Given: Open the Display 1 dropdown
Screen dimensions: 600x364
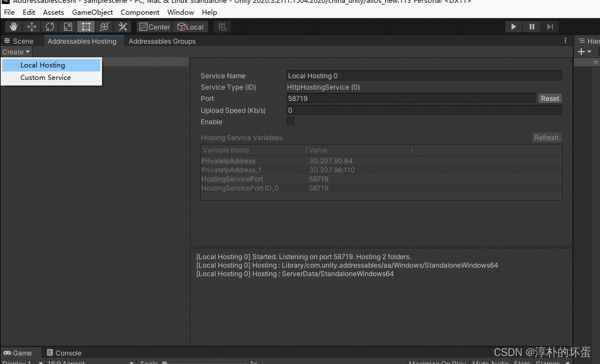Looking at the screenshot, I should (x=21, y=362).
